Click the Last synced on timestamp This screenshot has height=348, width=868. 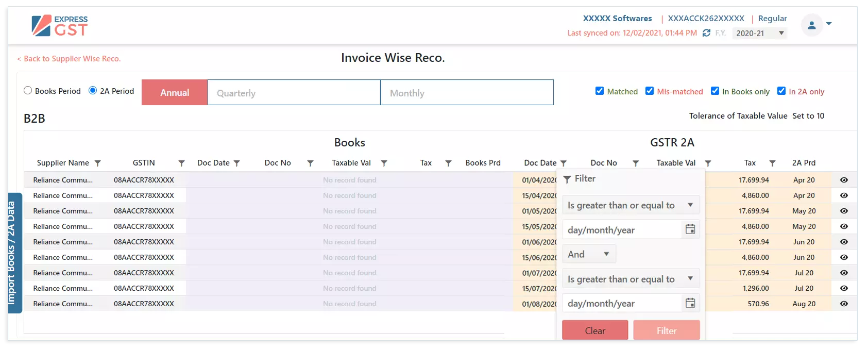(632, 33)
